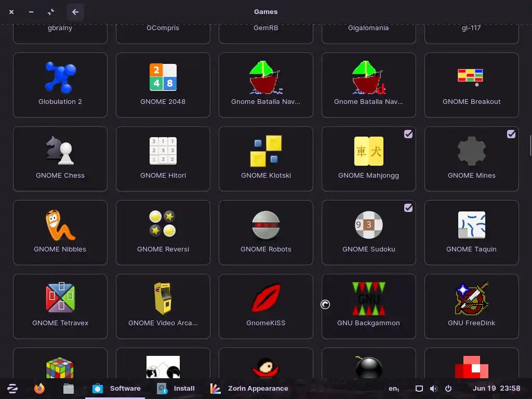532x399 pixels.
Task: Click the first Gnome Batalla Naval ship icon
Action: (x=266, y=77)
